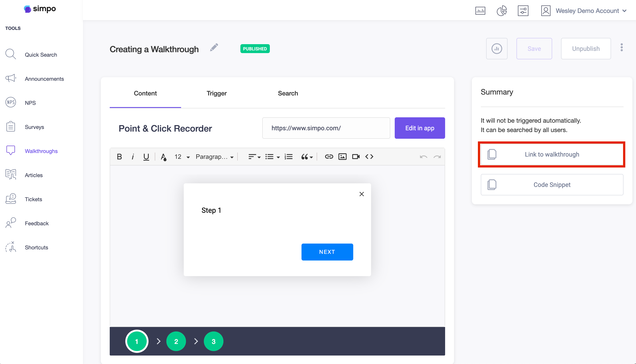The height and width of the screenshot is (364, 636).
Task: Open the font size 12 dropdown
Action: 182,157
